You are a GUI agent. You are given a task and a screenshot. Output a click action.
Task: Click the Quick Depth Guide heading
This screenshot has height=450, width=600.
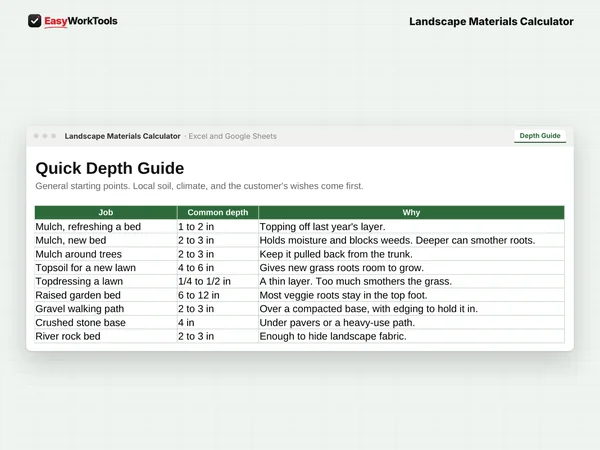[110, 168]
